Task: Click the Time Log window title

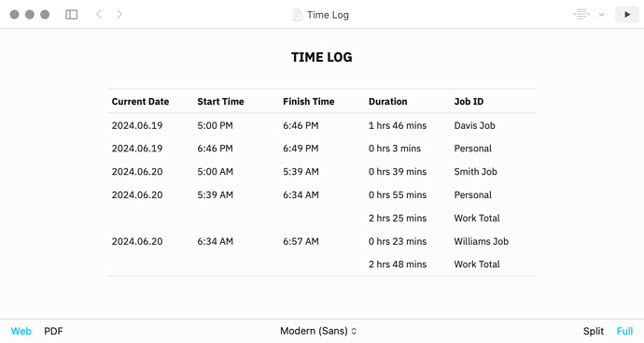Action: 328,15
